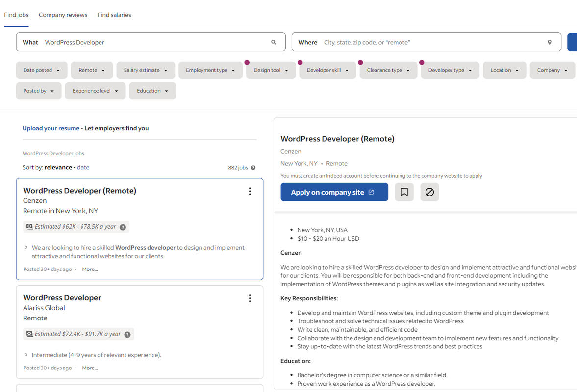This screenshot has height=392, width=577.
Task: Expand the Clearance type filter
Action: pyautogui.click(x=388, y=70)
